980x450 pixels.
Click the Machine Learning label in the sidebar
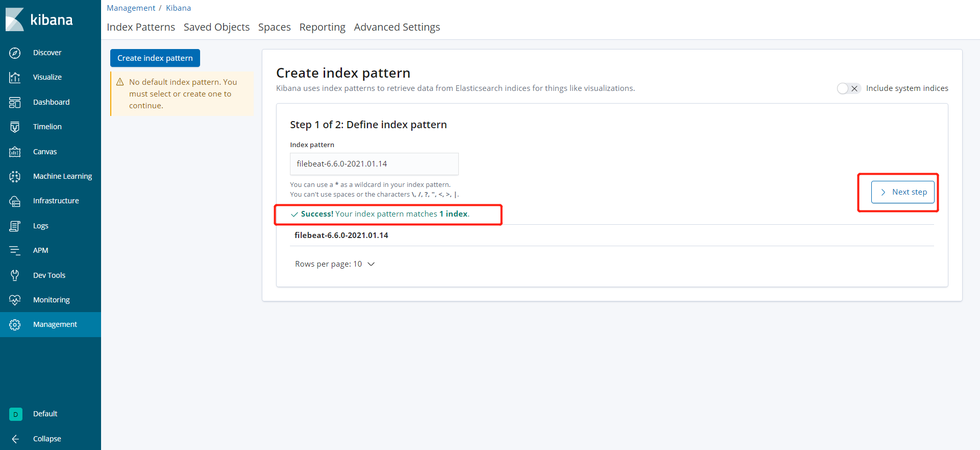click(x=63, y=176)
